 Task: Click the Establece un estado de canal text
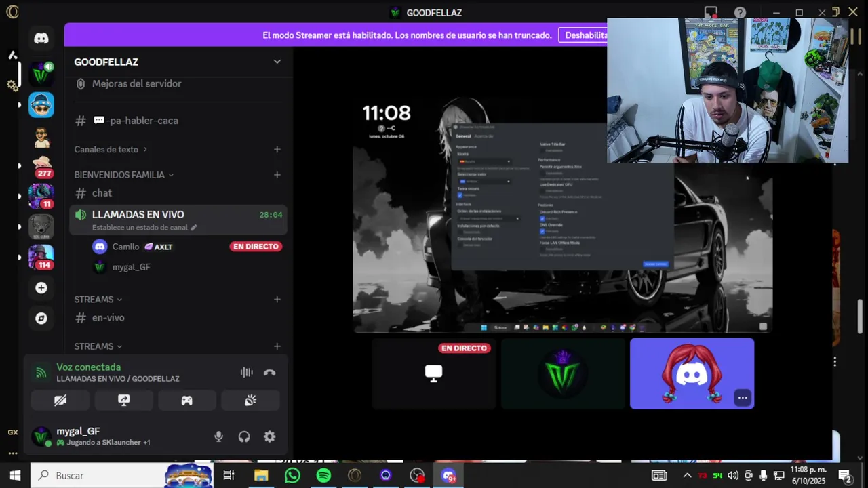pyautogui.click(x=140, y=227)
